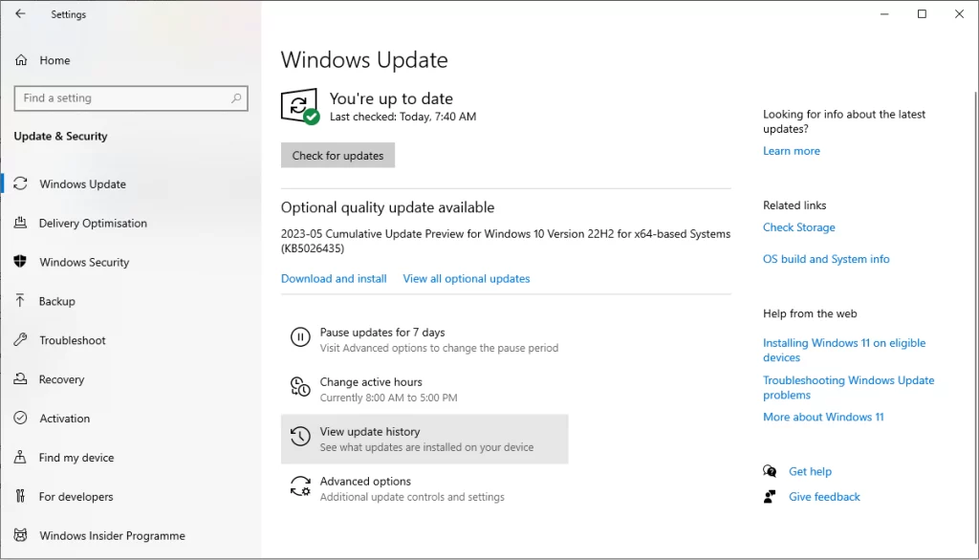Click the Check for updates button
Screen dimensions: 979x560
click(337, 156)
